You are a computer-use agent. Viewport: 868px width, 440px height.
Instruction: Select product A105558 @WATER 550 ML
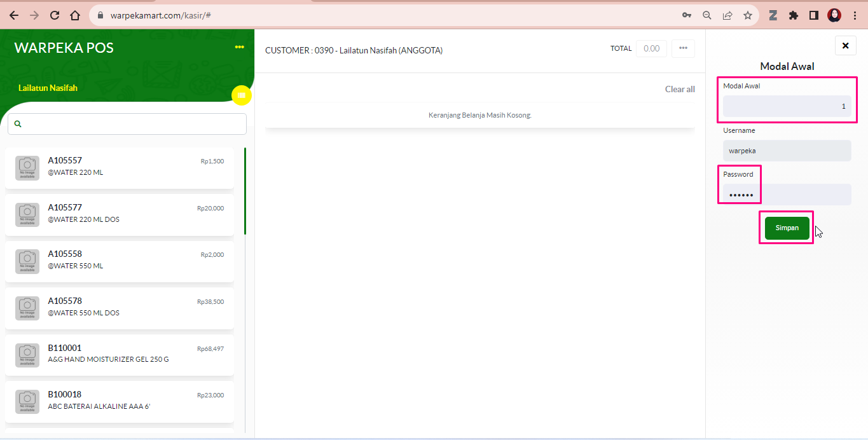[120, 261]
